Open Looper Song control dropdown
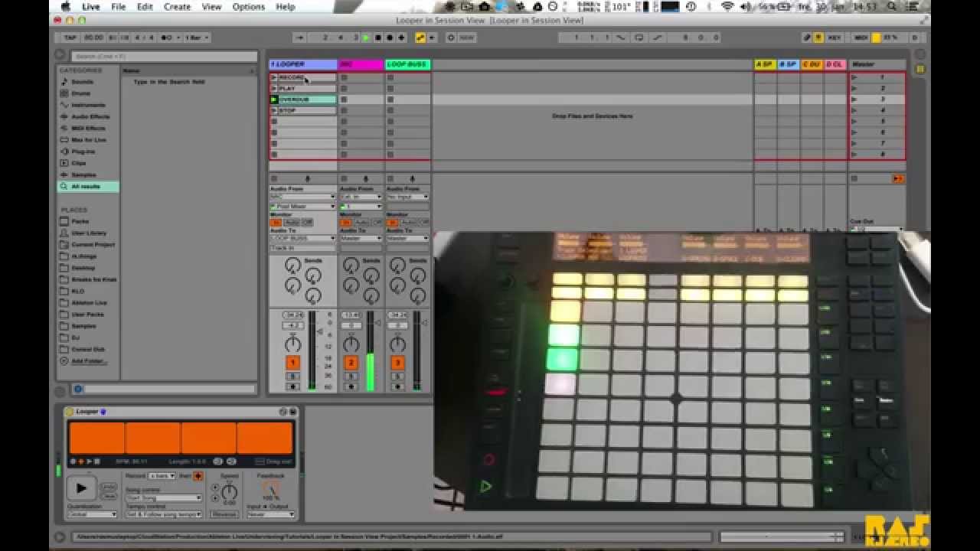This screenshot has height=551, width=980. click(x=163, y=497)
